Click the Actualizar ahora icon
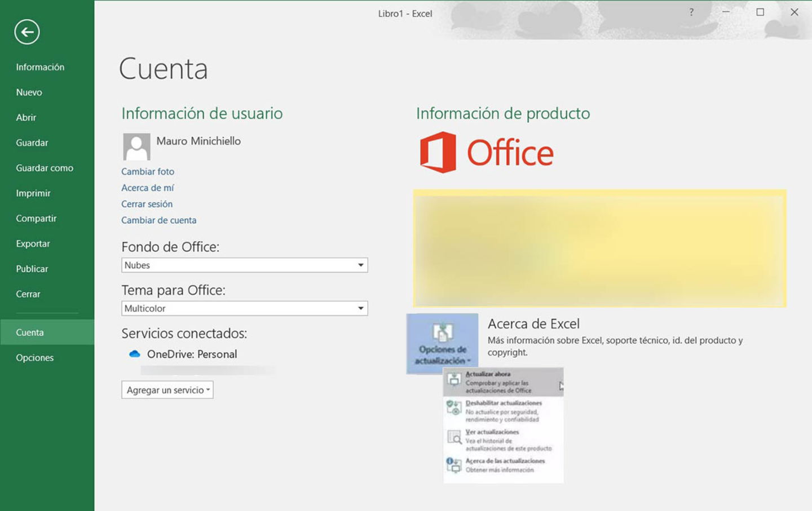Image resolution: width=812 pixels, height=511 pixels. coord(454,380)
